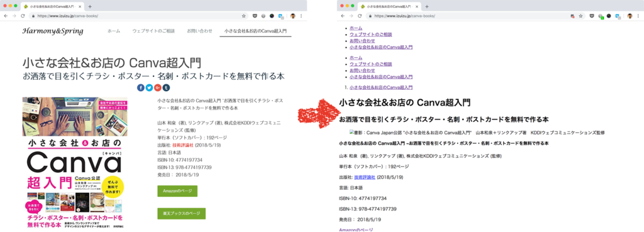Click the blue extension icon in left window
Image resolution: width=644 pixels, height=232 pixels.
tap(281, 16)
